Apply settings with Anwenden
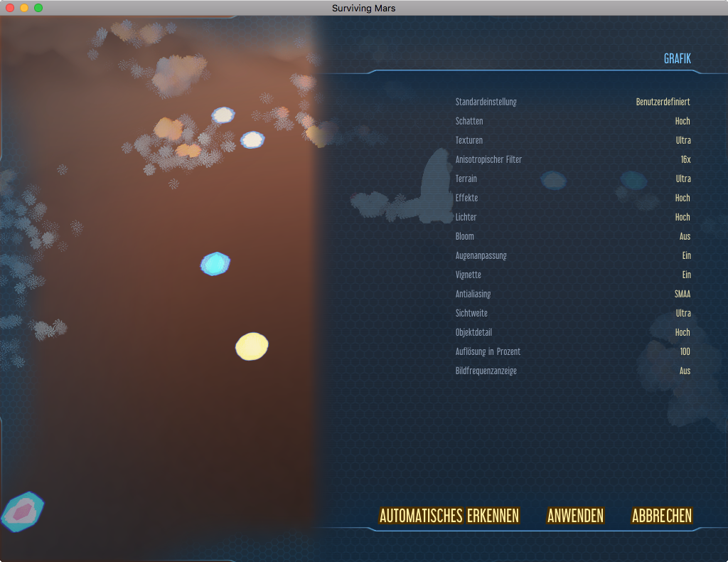The height and width of the screenshot is (562, 728). [575, 516]
